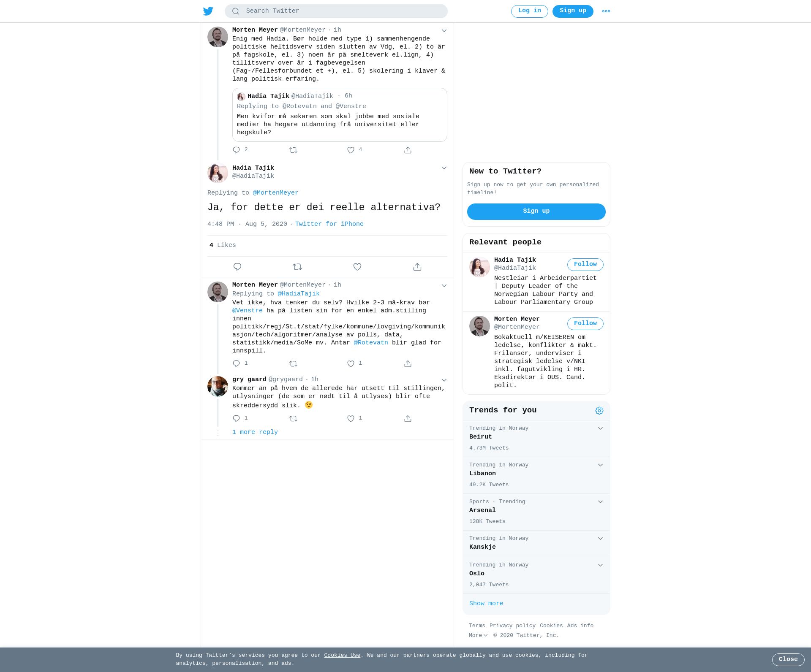Expand More dropdown in footer

tap(478, 635)
